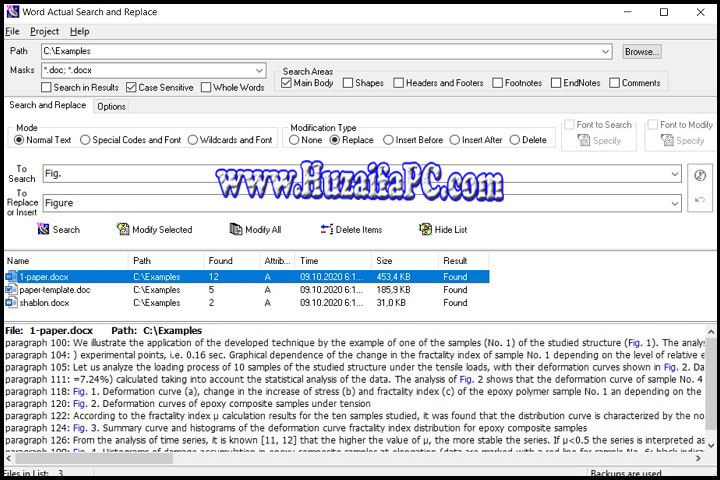Click results scrollbar up arrow

tap(710, 332)
